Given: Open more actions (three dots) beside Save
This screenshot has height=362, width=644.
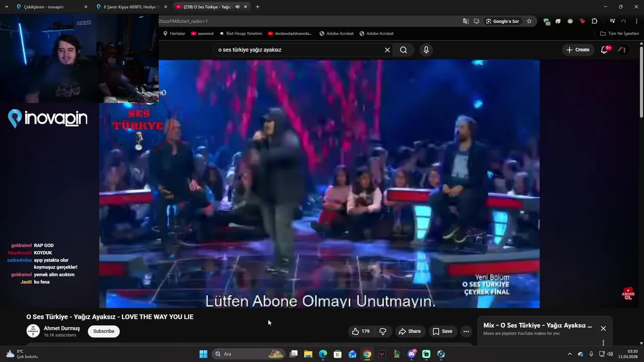Looking at the screenshot, I should tap(466, 331).
